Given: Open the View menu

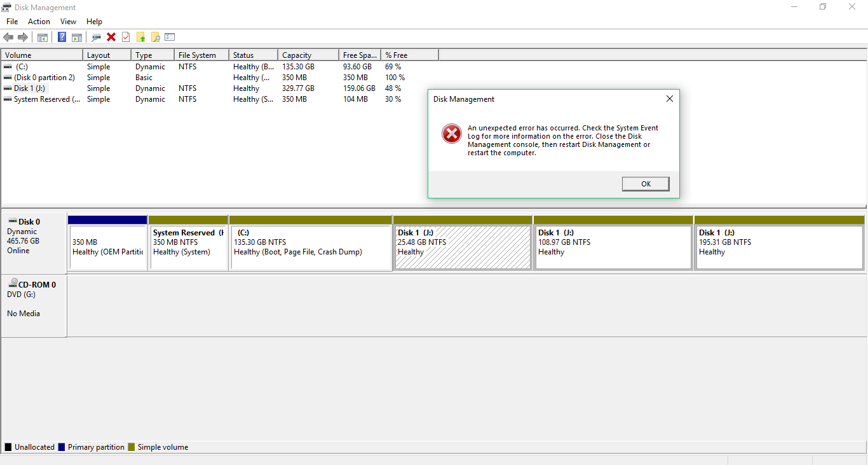Looking at the screenshot, I should point(68,22).
